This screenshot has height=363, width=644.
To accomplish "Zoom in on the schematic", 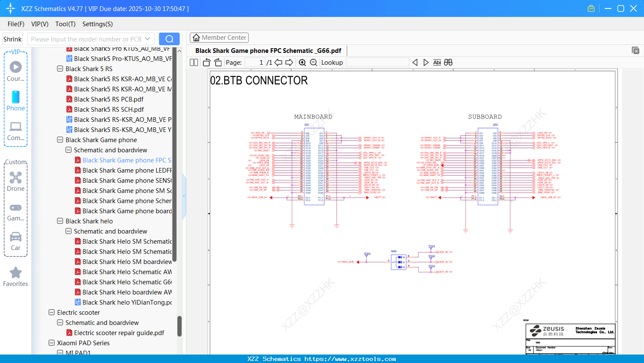I will point(302,63).
